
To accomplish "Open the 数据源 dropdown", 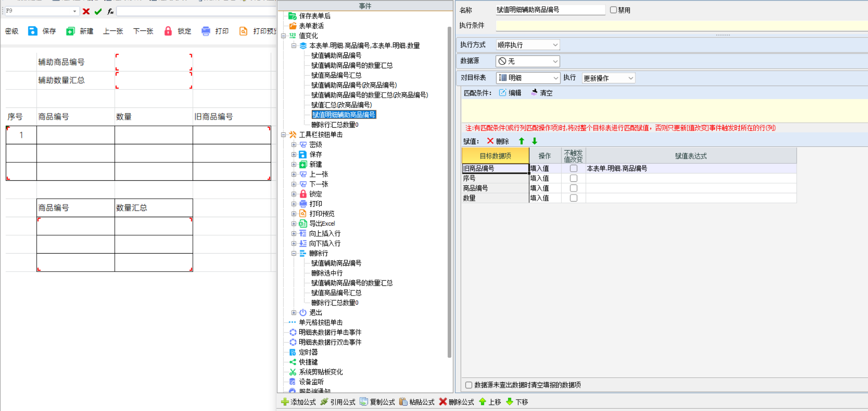I will (555, 61).
